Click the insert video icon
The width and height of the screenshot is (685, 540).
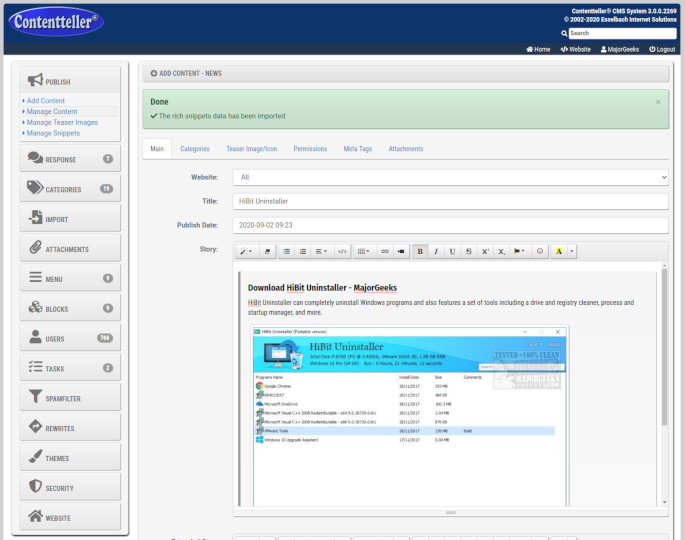click(401, 251)
